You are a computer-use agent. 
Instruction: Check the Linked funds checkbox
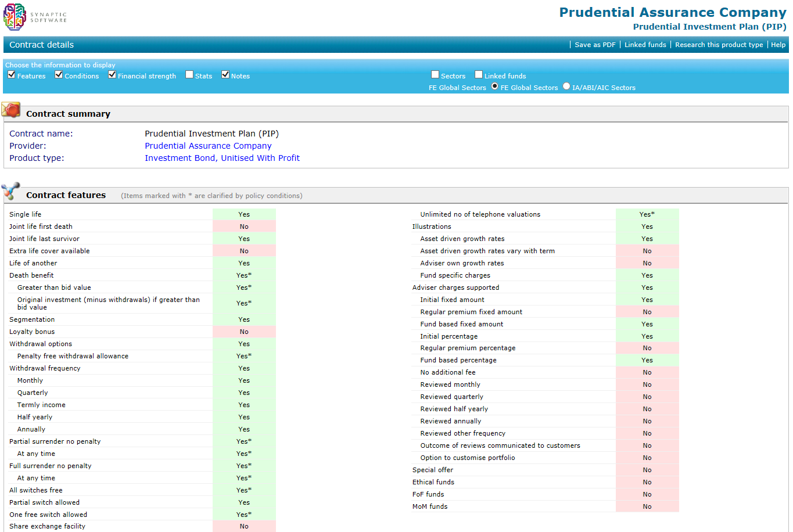coord(479,74)
